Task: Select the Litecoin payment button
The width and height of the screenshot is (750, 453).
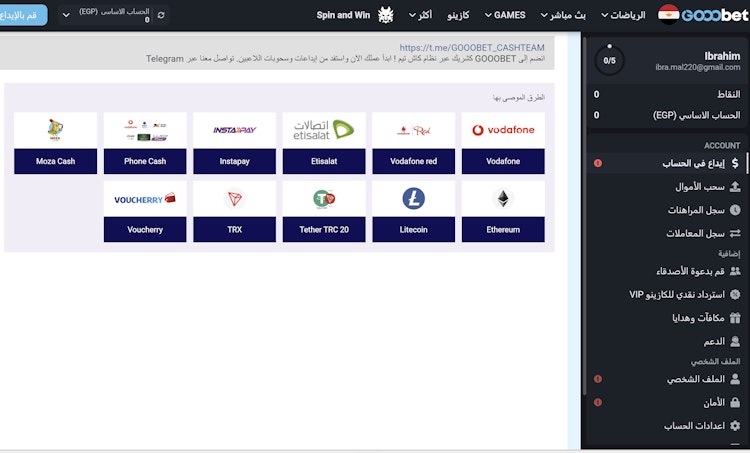Action: (413, 230)
